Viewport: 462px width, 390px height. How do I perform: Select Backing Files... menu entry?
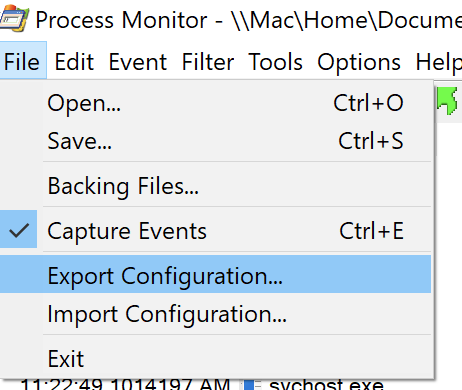click(215, 186)
